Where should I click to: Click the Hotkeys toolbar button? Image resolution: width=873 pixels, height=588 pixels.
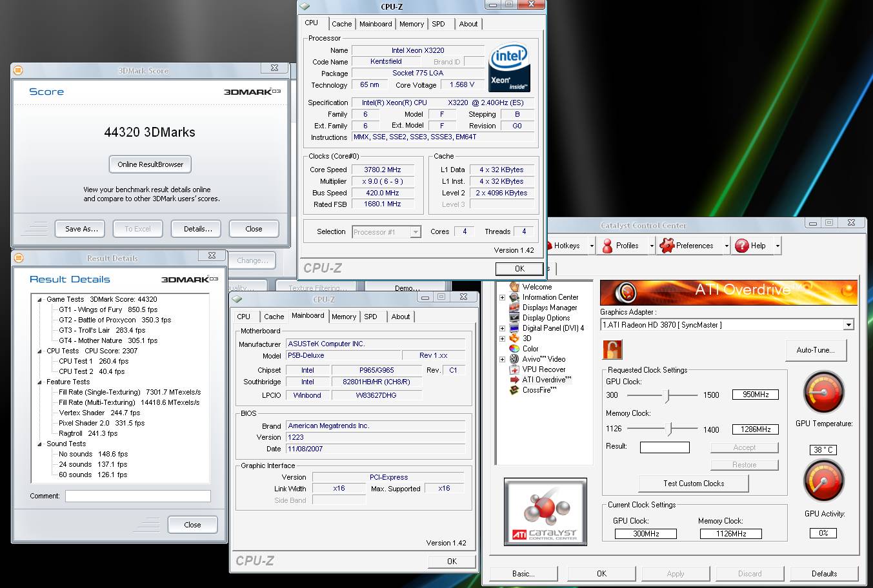click(567, 246)
